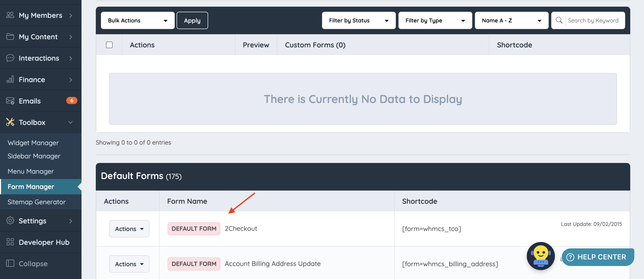Image resolution: width=644 pixels, height=279 pixels.
Task: Open the Bulk Actions dropdown
Action: click(x=138, y=20)
